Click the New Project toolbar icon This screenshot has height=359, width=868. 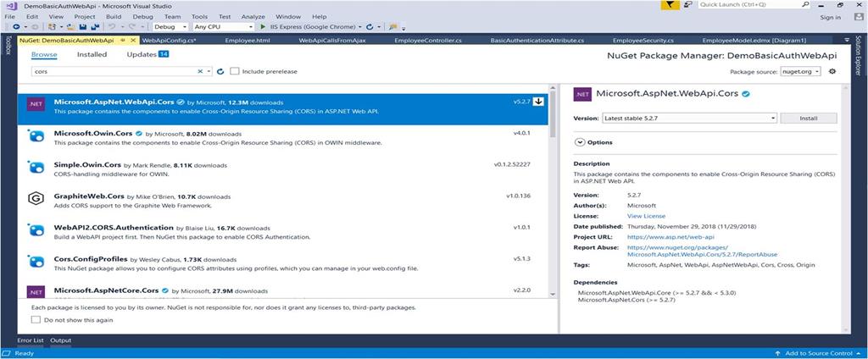point(52,26)
